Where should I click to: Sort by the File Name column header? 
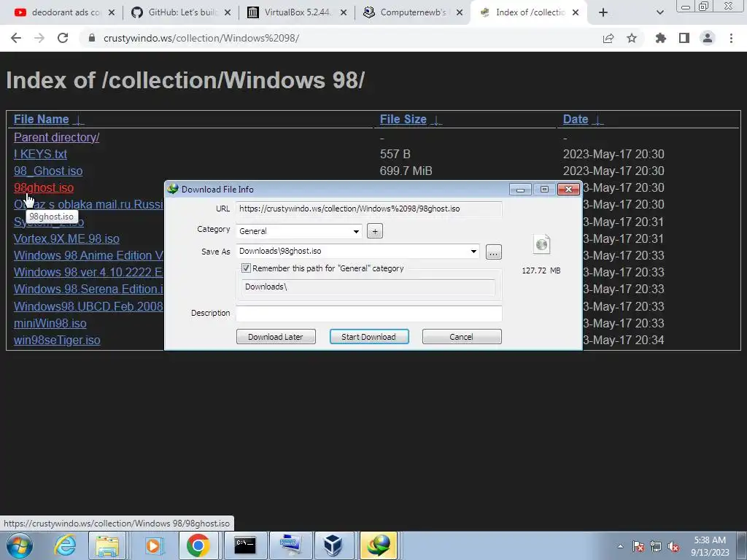pyautogui.click(x=42, y=119)
